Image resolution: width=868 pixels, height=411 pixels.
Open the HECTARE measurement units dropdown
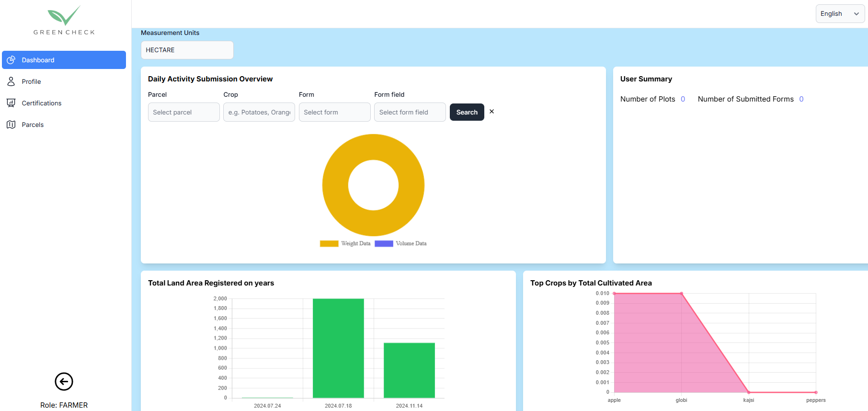[187, 50]
